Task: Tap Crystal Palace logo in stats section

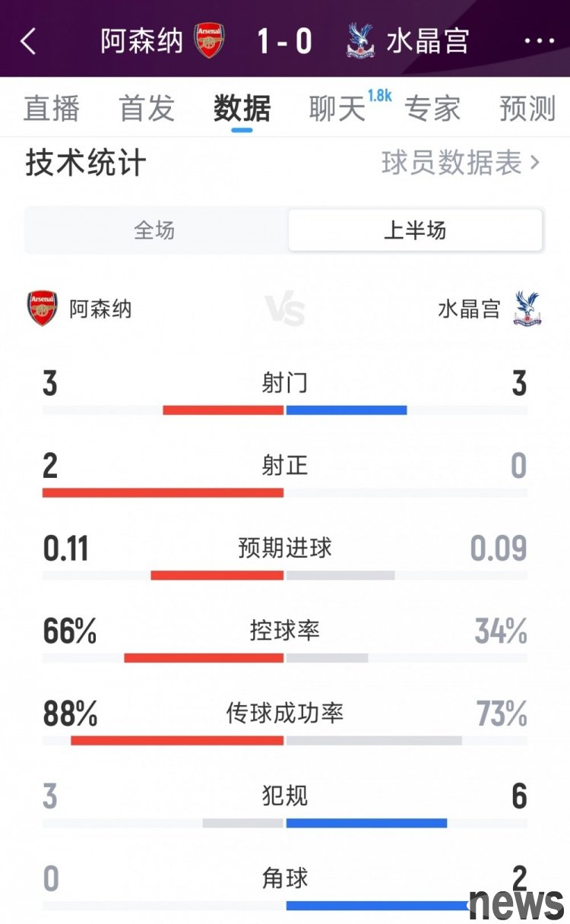Action: (527, 309)
